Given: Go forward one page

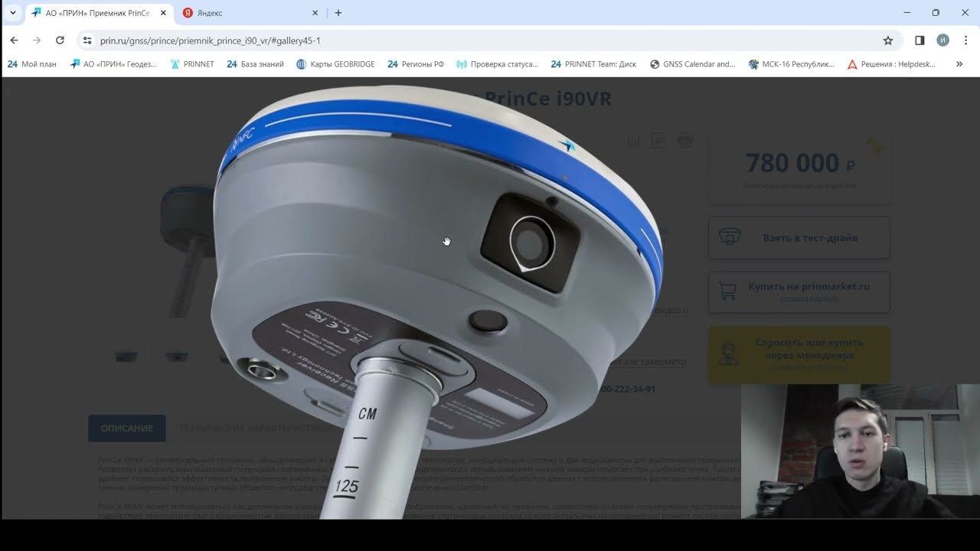Looking at the screenshot, I should pos(37,41).
